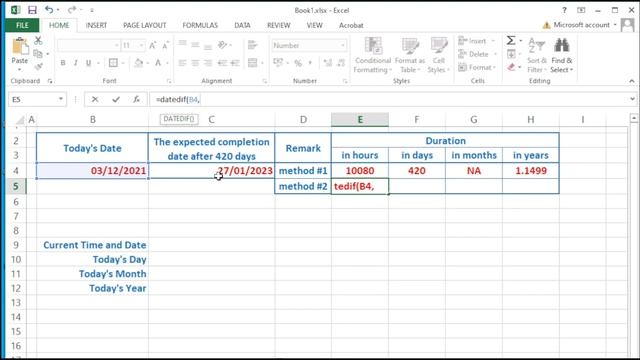Toggle Align Right in Alignment group

coord(208,63)
